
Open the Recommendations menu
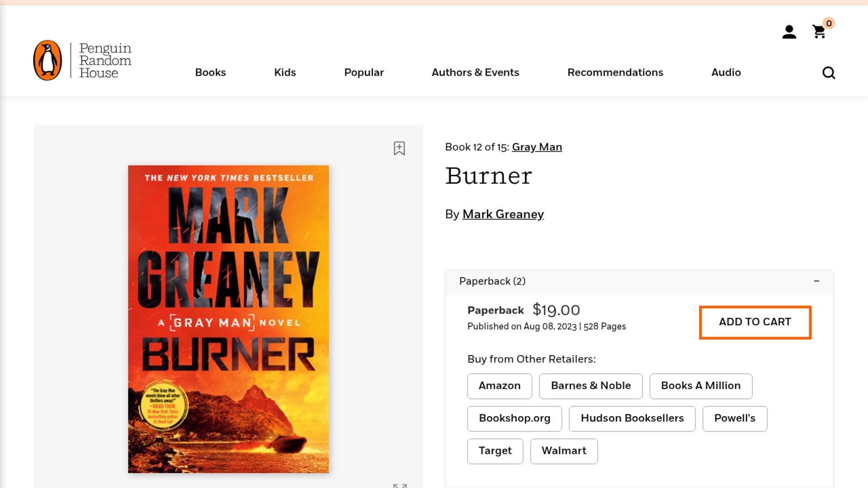pyautogui.click(x=615, y=73)
